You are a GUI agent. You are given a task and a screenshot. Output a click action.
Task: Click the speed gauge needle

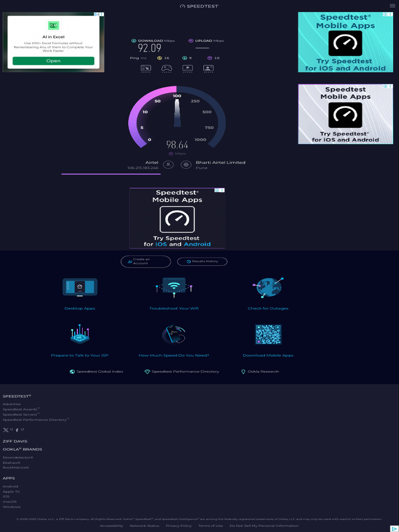pos(177,113)
